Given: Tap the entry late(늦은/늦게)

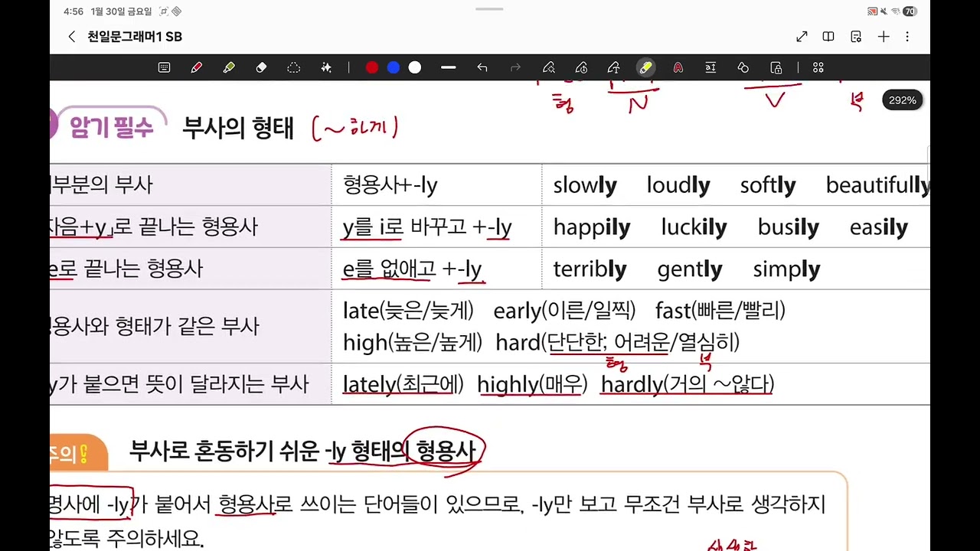Looking at the screenshot, I should coord(408,311).
